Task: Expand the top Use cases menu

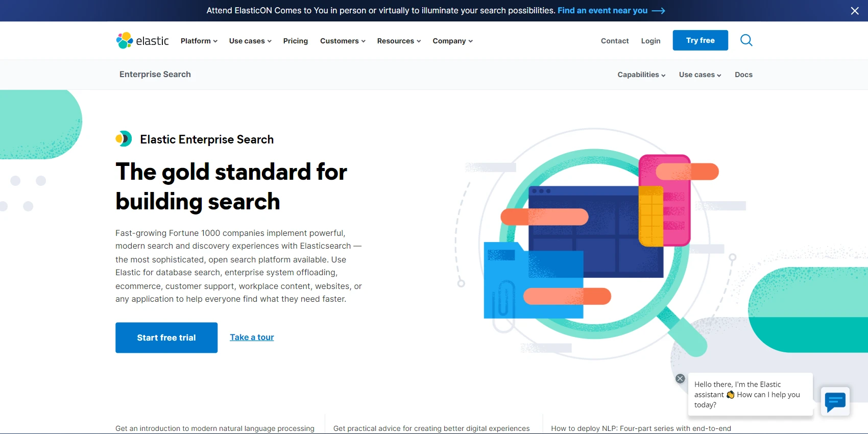Action: tap(250, 41)
